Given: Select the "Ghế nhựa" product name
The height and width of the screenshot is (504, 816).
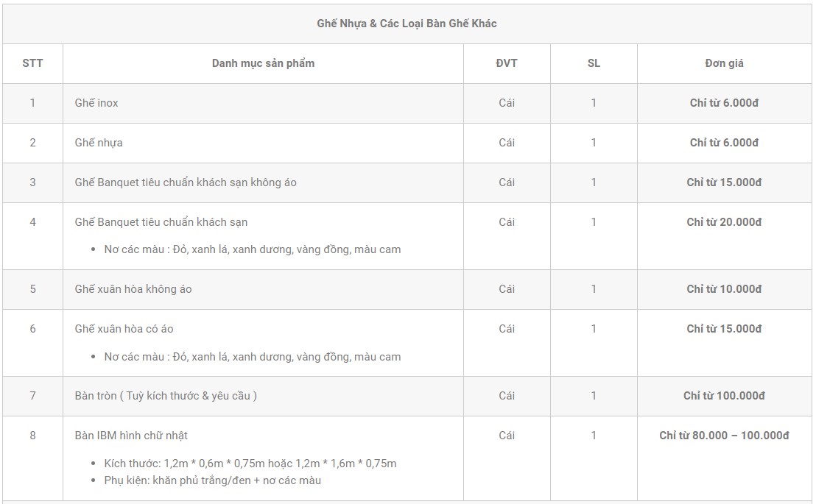Looking at the screenshot, I should point(99,143).
